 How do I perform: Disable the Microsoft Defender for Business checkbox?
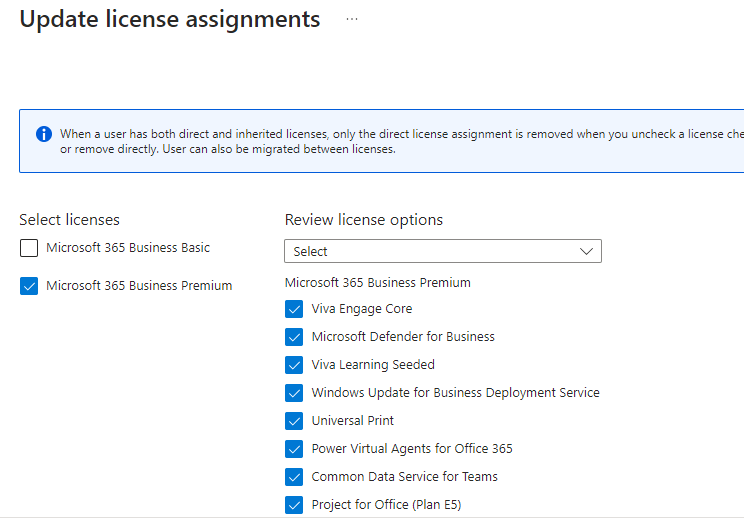coord(294,337)
